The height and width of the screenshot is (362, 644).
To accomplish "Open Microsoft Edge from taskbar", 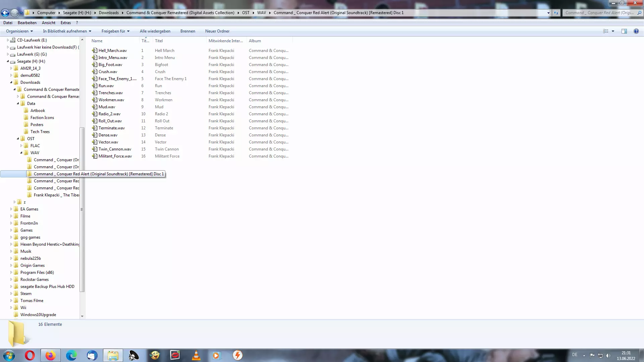I will pyautogui.click(x=71, y=355).
